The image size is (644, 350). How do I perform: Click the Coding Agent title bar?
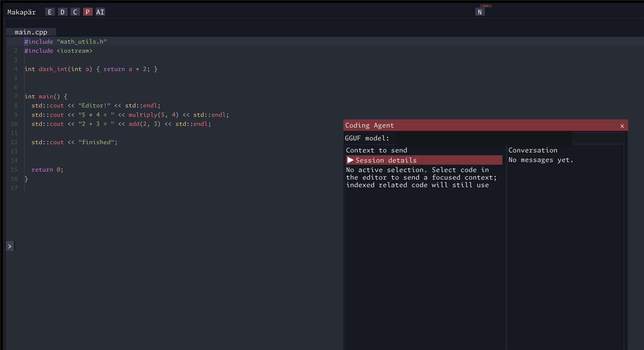click(485, 125)
